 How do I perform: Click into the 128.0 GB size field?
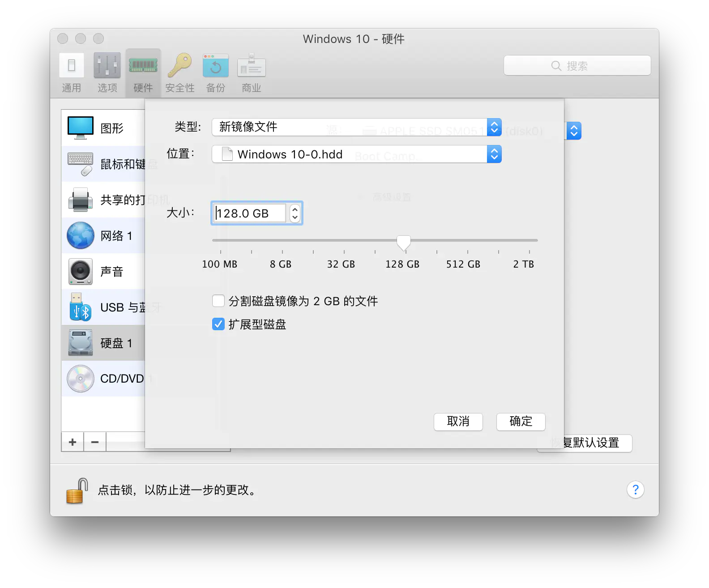[250, 213]
